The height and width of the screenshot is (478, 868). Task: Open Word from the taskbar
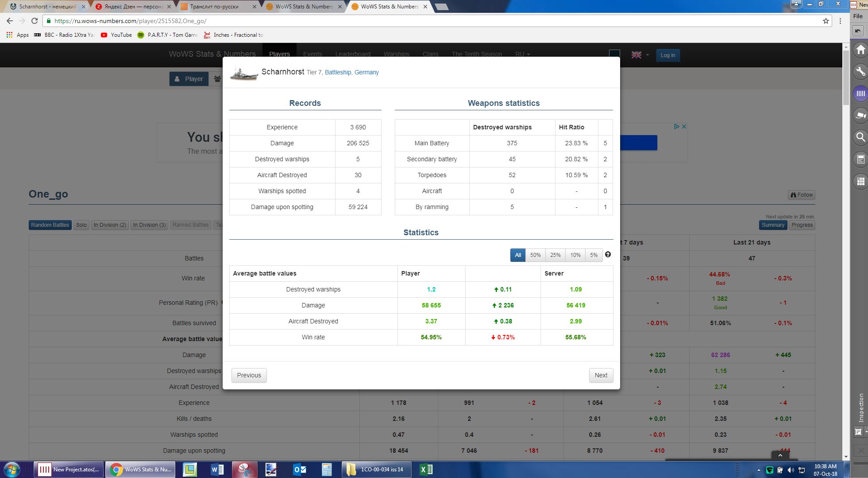(x=217, y=470)
